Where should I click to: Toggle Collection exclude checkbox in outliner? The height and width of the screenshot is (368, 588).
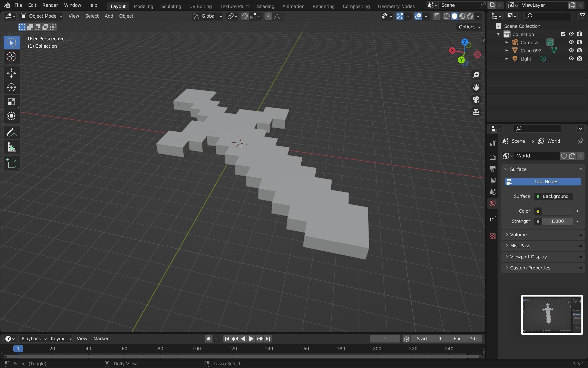pos(563,34)
